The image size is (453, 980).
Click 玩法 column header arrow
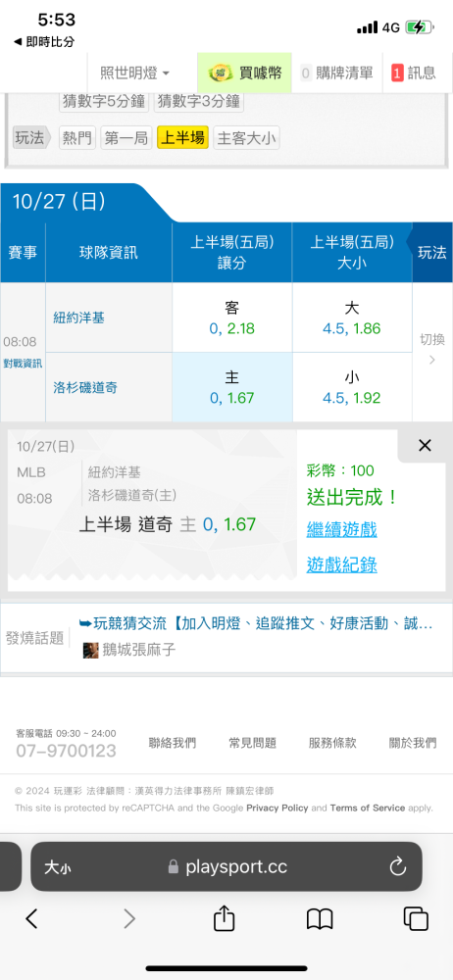click(x=432, y=253)
